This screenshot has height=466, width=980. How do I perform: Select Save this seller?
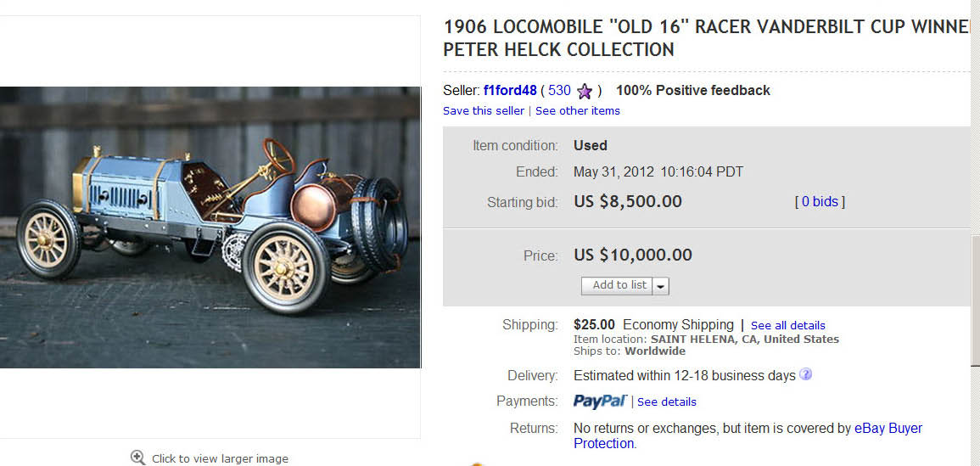(x=484, y=111)
